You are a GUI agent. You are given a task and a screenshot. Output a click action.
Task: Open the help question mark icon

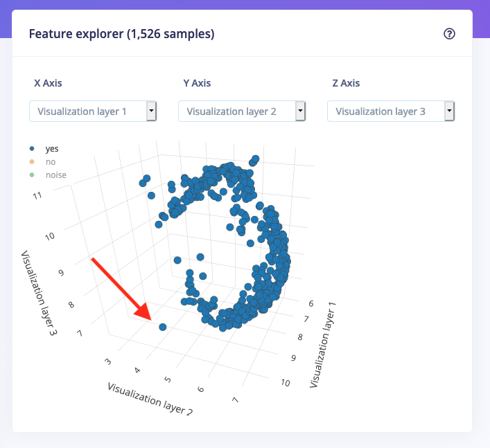[x=449, y=34]
